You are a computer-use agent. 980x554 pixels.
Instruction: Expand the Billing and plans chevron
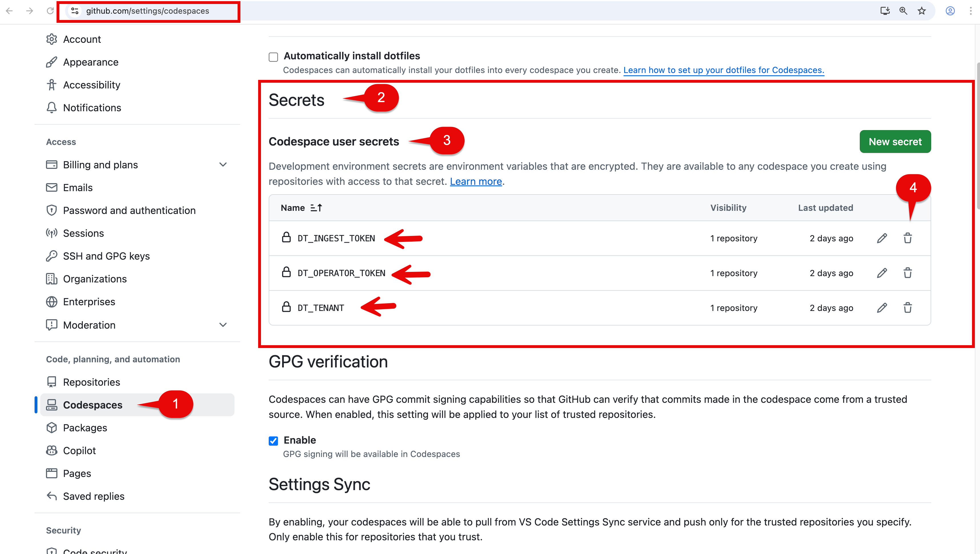223,165
